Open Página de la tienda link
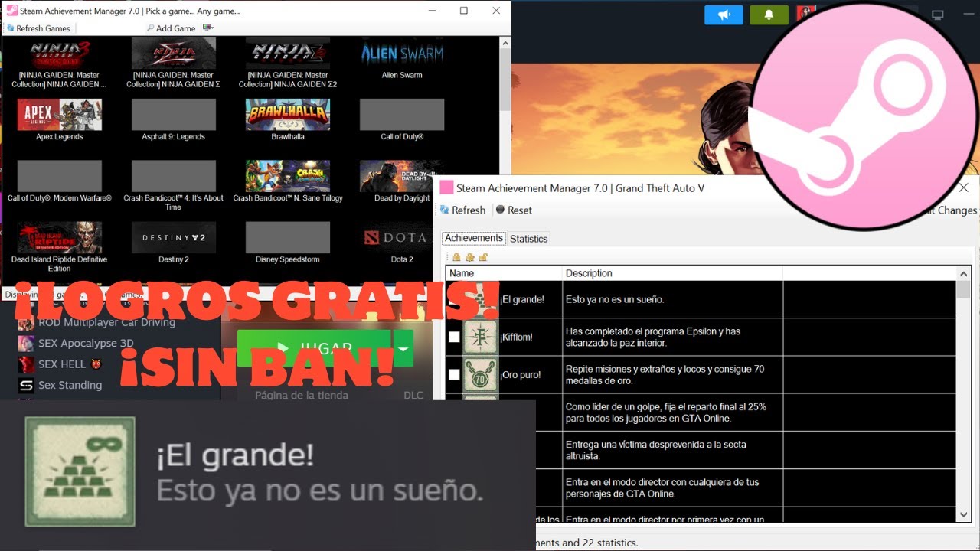980x551 pixels. coord(302,395)
